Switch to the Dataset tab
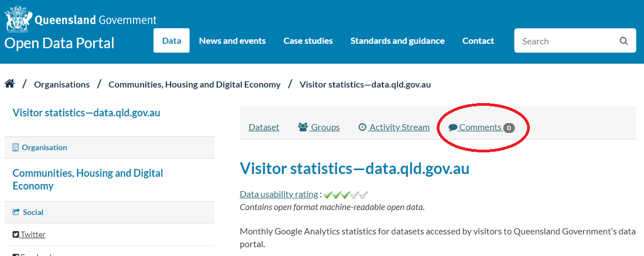 point(264,127)
